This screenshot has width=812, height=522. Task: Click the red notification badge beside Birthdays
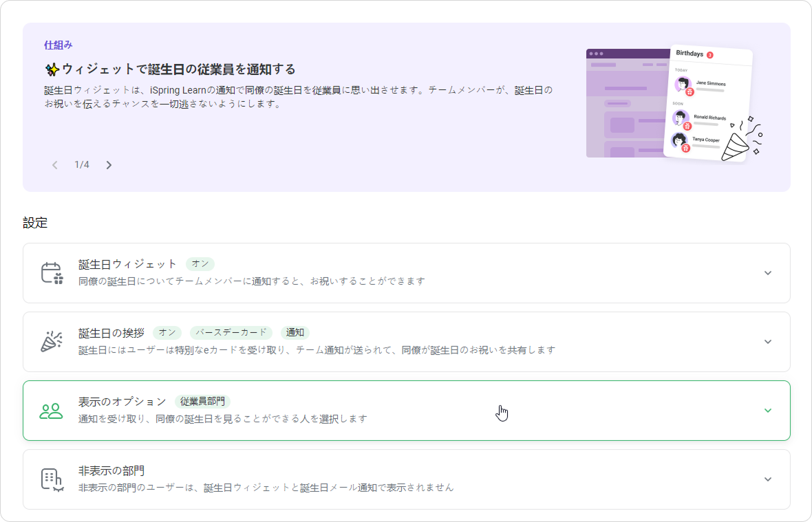coord(709,55)
